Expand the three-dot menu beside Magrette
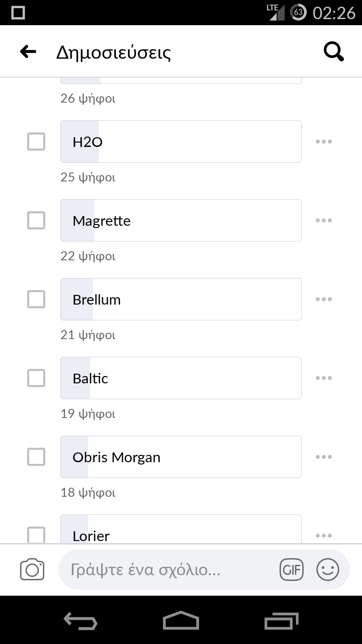Image resolution: width=362 pixels, height=644 pixels. click(x=323, y=220)
